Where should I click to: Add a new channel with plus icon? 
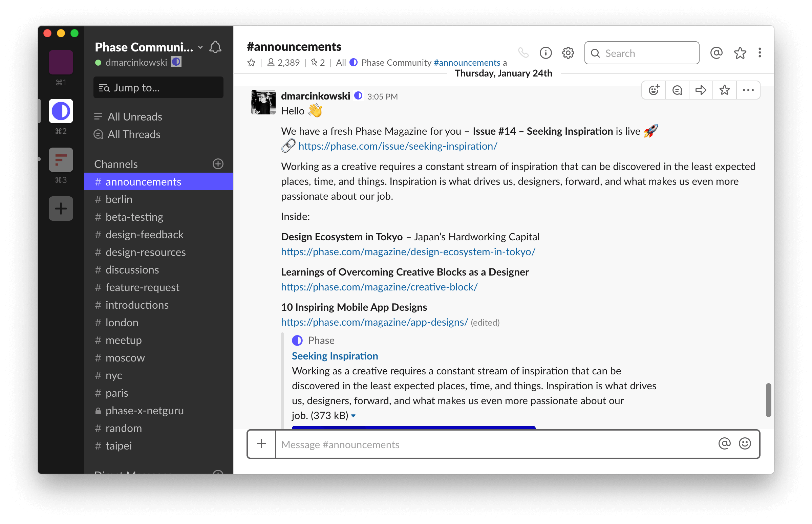click(x=218, y=163)
